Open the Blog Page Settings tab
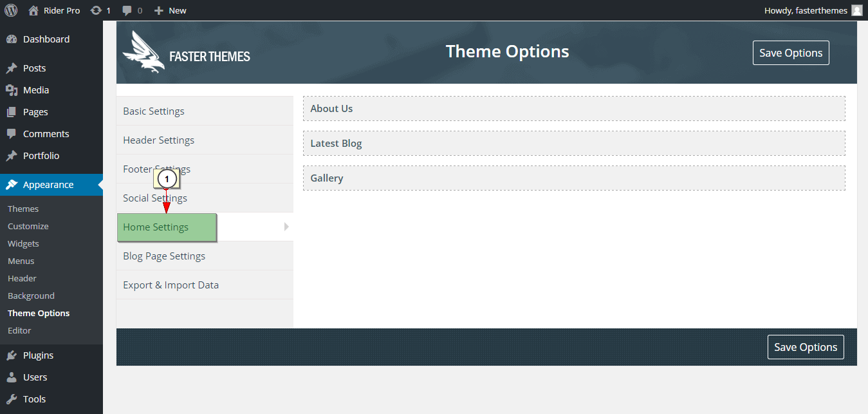 pyautogui.click(x=205, y=256)
